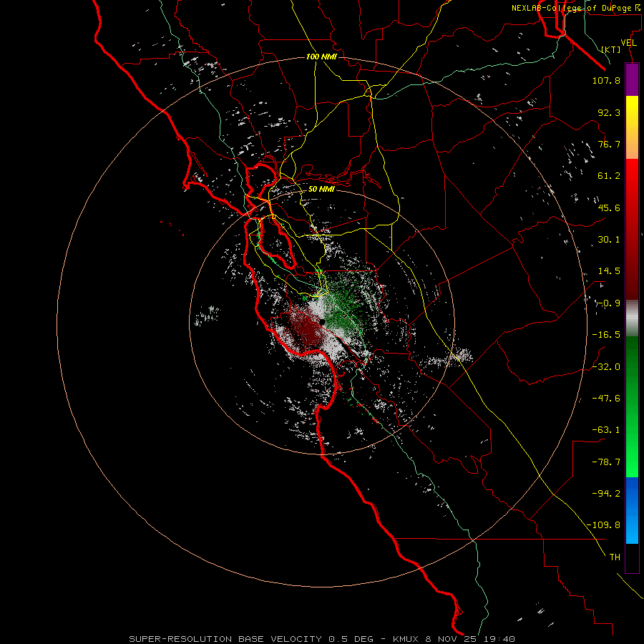Click the -47.6 value on velocity scale
The height and width of the screenshot is (644, 644).
[x=606, y=399]
